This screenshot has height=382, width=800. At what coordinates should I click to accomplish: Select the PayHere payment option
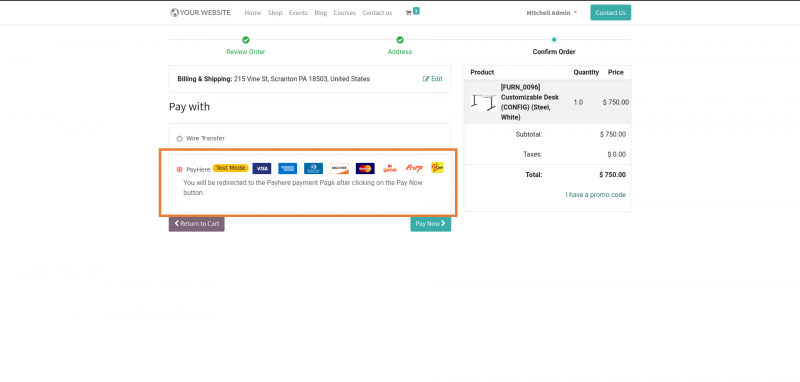180,169
